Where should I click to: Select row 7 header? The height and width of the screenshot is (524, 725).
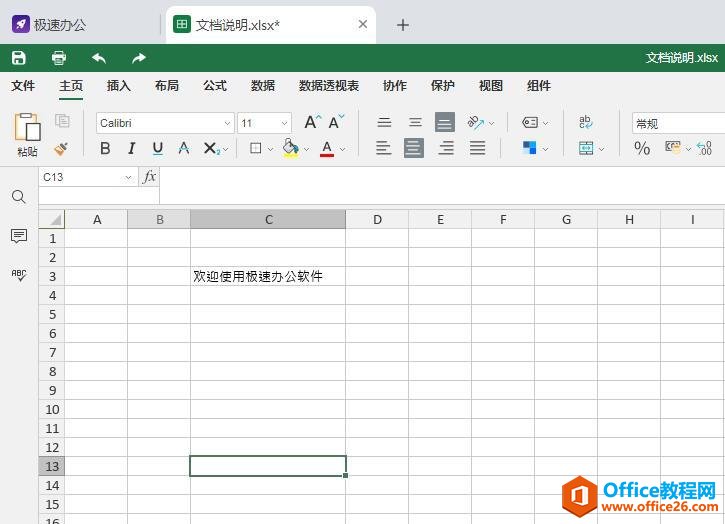click(52, 352)
